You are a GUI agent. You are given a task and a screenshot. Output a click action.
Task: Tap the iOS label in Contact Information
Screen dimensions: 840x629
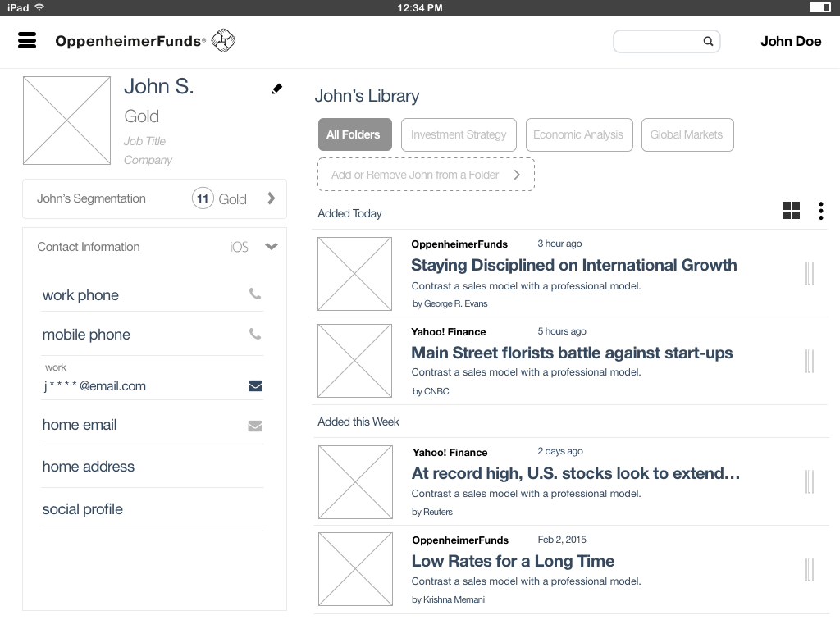click(239, 247)
